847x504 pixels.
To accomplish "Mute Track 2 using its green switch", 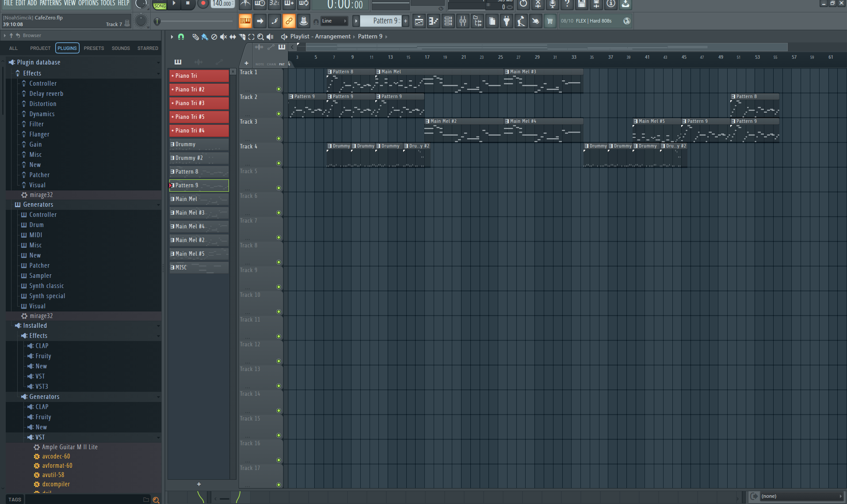I will point(279,114).
